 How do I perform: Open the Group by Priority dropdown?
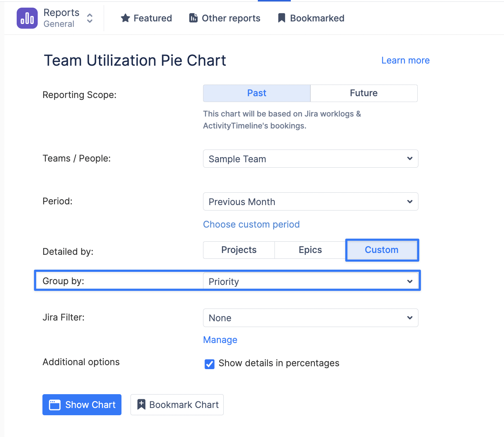pos(310,282)
